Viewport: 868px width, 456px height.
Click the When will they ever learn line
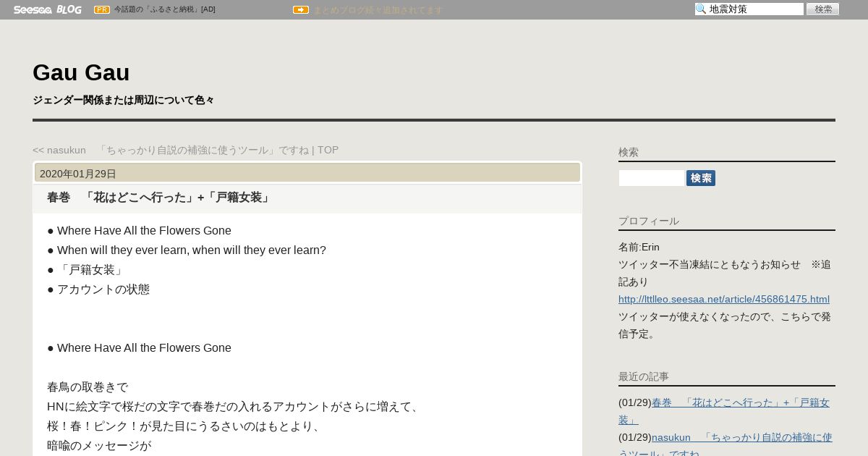click(187, 250)
